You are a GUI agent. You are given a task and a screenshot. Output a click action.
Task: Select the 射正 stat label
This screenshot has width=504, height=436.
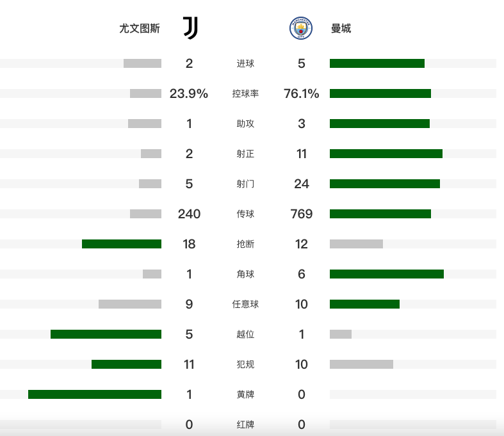(245, 154)
